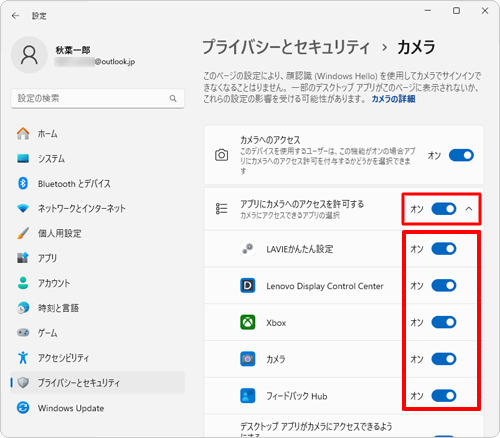Maximize the Settings window

pyautogui.click(x=456, y=11)
